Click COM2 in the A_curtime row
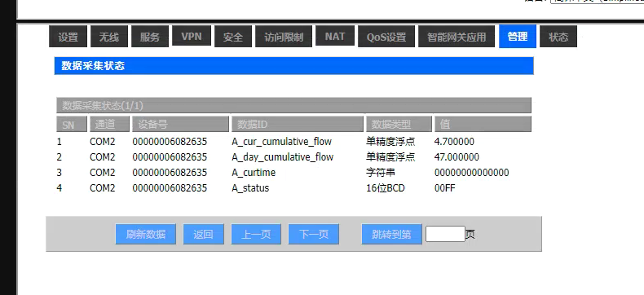This screenshot has width=644, height=295. (x=103, y=172)
